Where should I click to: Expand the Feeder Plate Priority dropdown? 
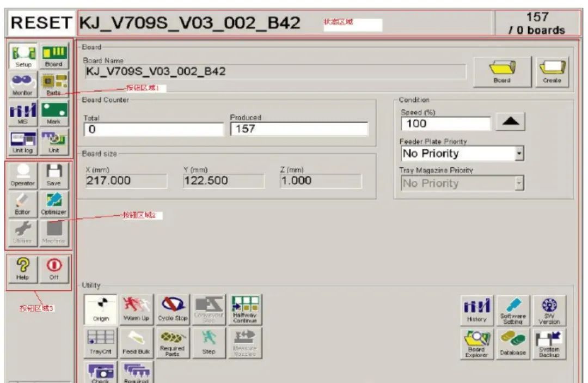(x=519, y=154)
